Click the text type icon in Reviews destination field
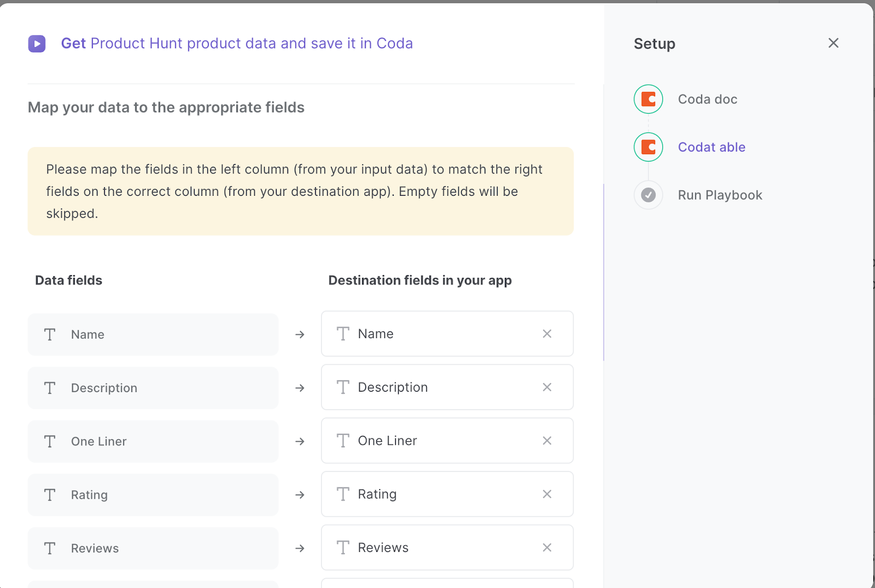Screen dimensions: 875x588 (x=343, y=548)
